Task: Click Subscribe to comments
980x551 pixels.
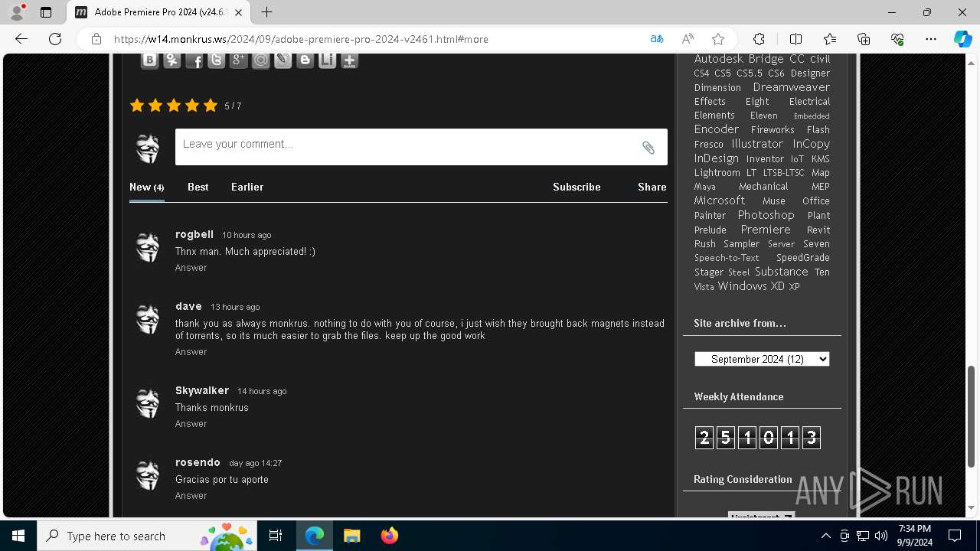Action: click(x=577, y=187)
